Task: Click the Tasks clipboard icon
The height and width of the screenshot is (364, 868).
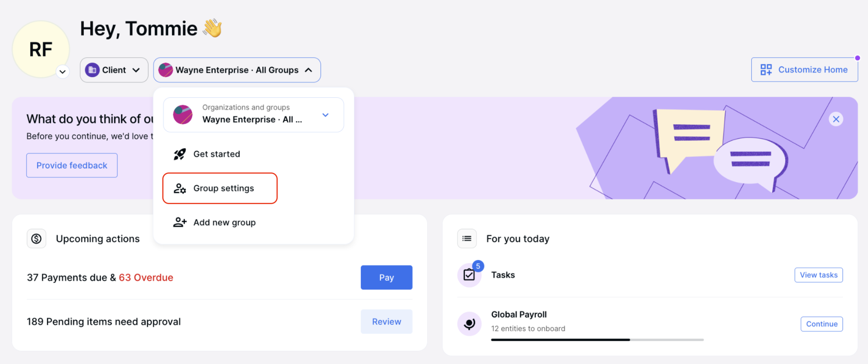Action: pyautogui.click(x=469, y=275)
